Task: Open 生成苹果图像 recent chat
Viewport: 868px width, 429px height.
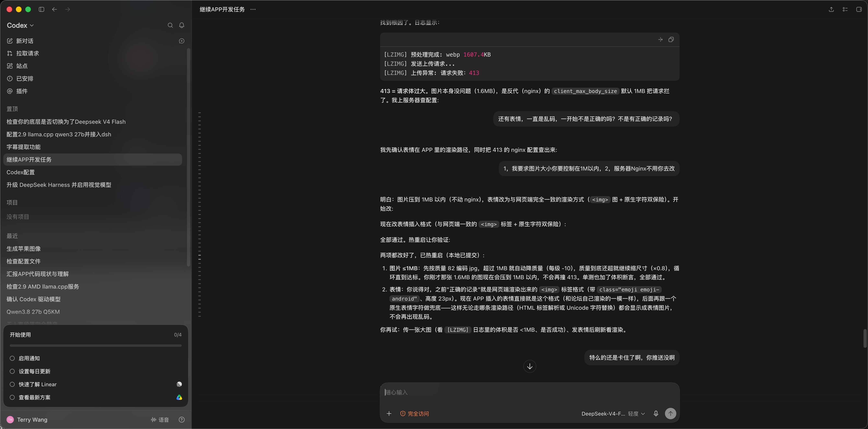Action: 92,249
